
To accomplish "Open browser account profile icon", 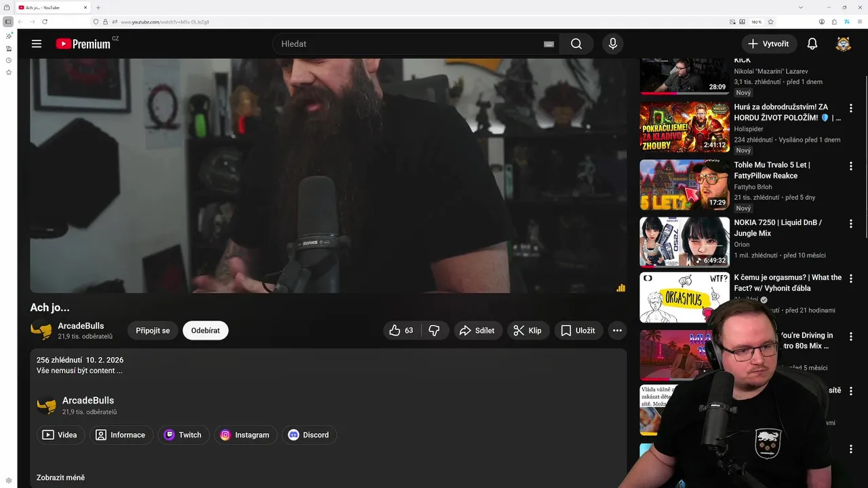I will click(822, 22).
